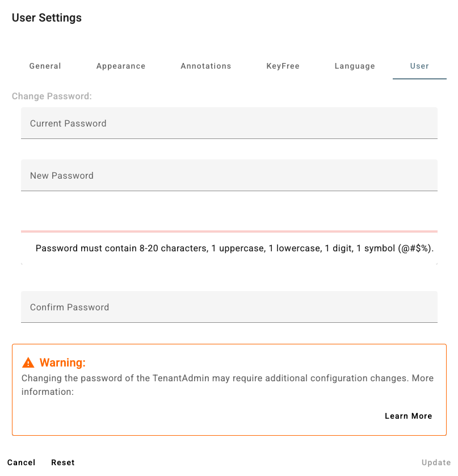Open the General tab

(x=45, y=66)
